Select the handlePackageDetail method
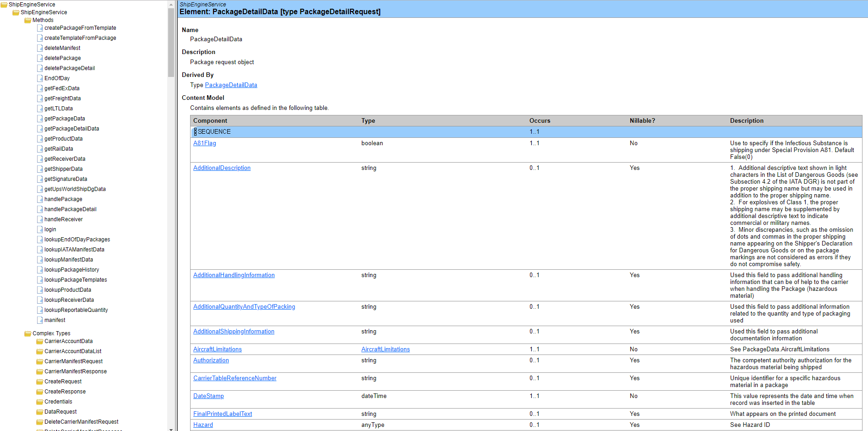Image resolution: width=868 pixels, height=431 pixels. (x=71, y=209)
